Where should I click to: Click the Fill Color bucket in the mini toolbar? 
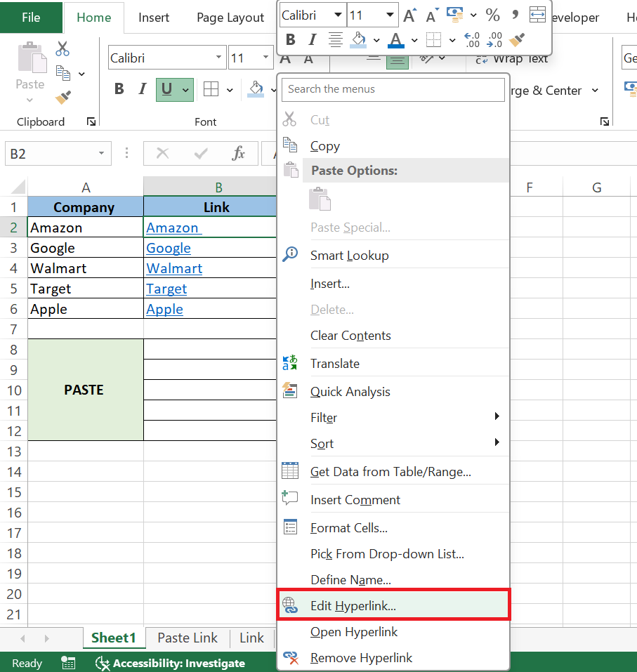[358, 40]
